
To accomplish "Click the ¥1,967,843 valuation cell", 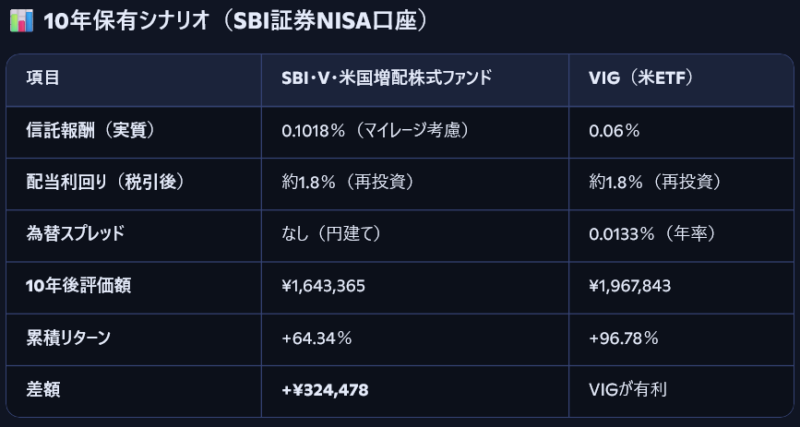I will point(630,286).
